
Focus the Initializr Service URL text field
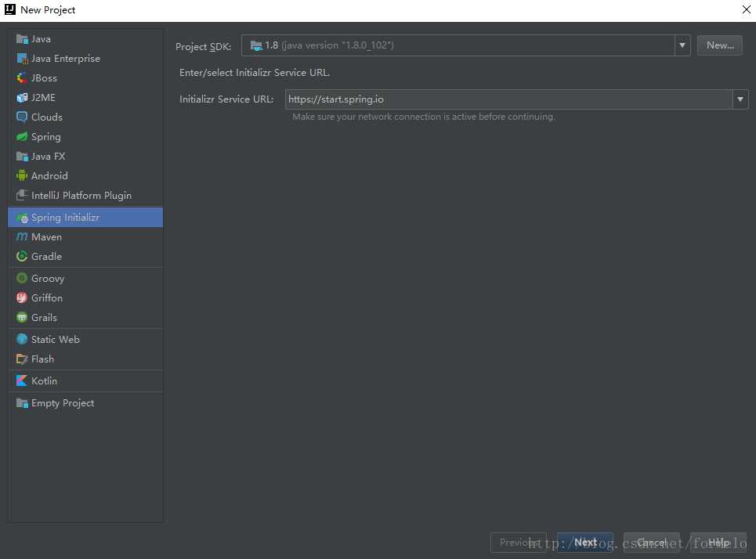click(x=508, y=99)
